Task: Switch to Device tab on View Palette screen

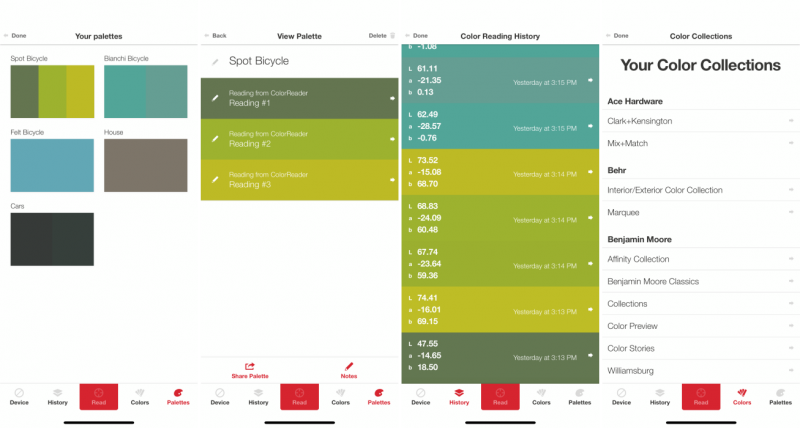Action: (220, 396)
